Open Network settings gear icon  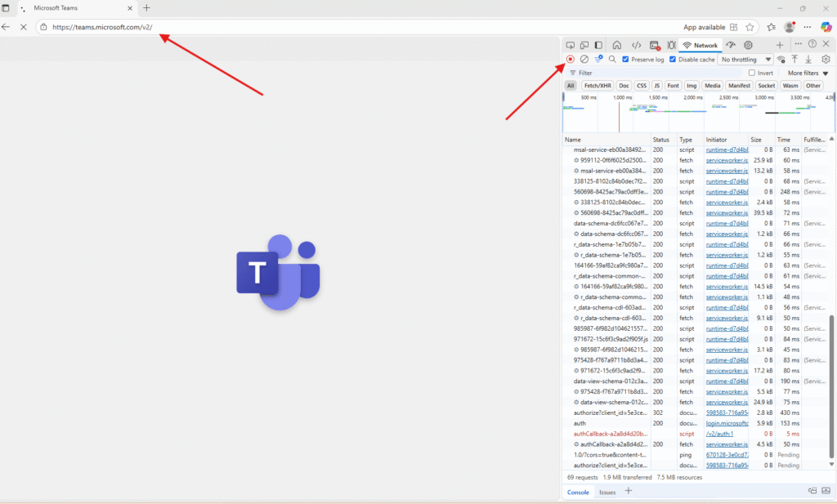[826, 60]
